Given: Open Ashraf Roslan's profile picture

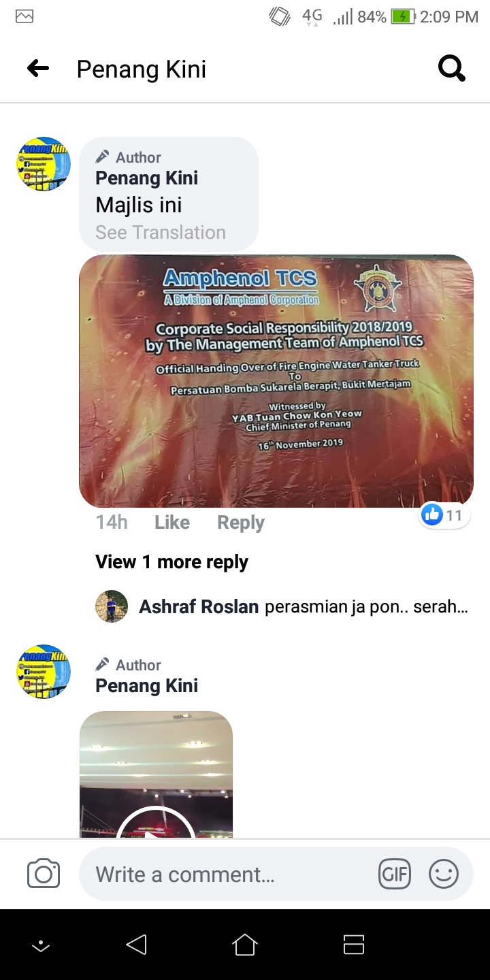Looking at the screenshot, I should coord(112,606).
